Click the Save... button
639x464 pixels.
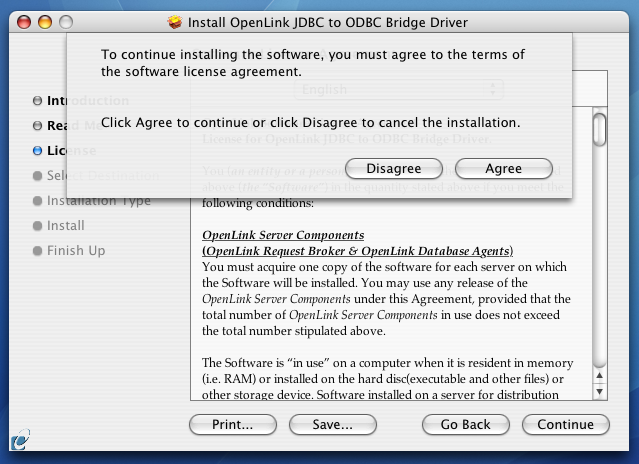click(333, 424)
